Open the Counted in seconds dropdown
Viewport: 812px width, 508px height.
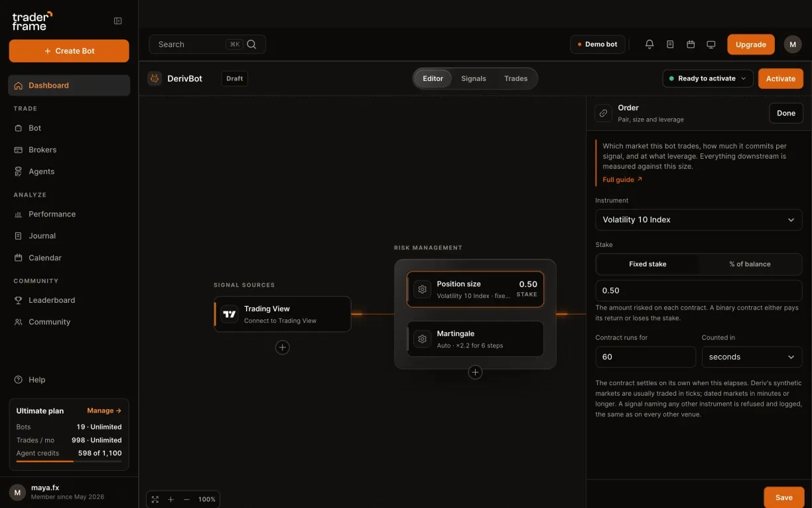point(752,357)
